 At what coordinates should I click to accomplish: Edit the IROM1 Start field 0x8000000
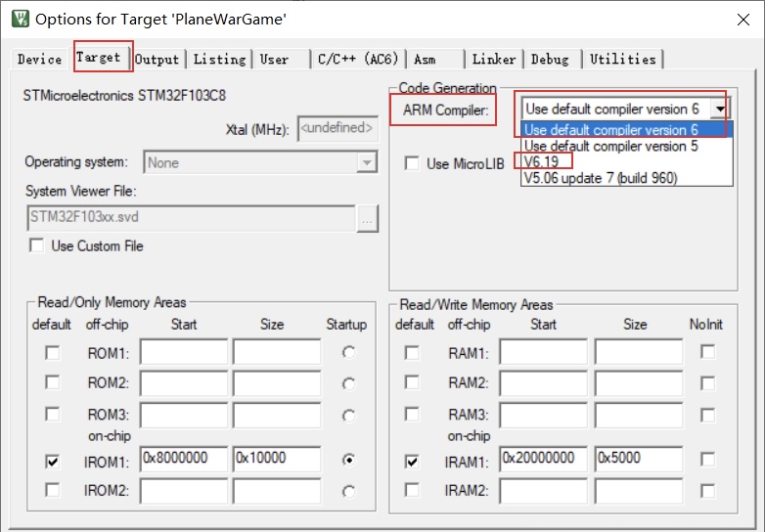click(184, 459)
